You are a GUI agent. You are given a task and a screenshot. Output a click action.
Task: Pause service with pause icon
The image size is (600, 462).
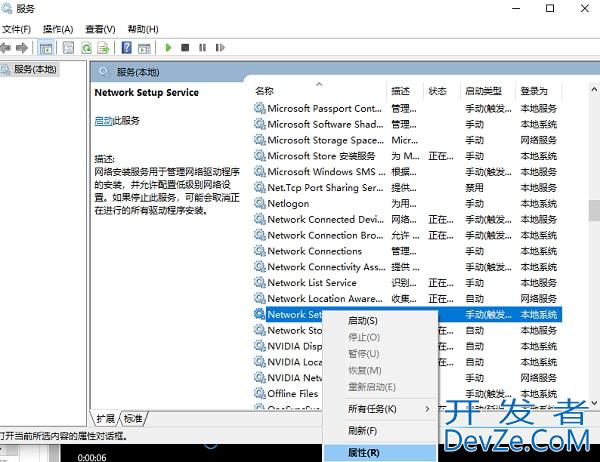202,48
